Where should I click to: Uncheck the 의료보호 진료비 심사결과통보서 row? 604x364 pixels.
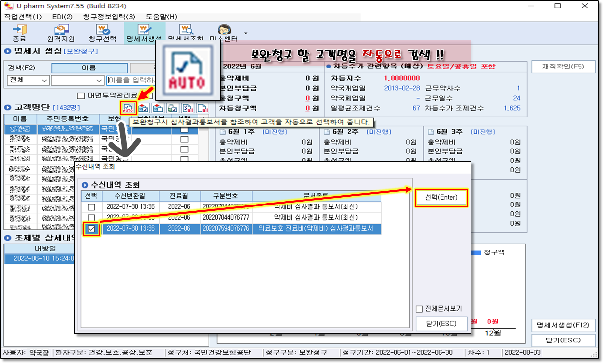(91, 229)
